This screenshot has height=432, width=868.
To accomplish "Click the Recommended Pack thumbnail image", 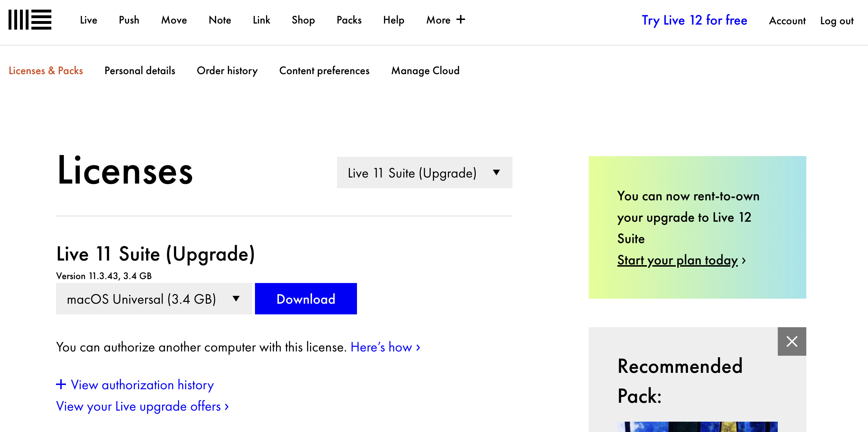I will pos(697,427).
